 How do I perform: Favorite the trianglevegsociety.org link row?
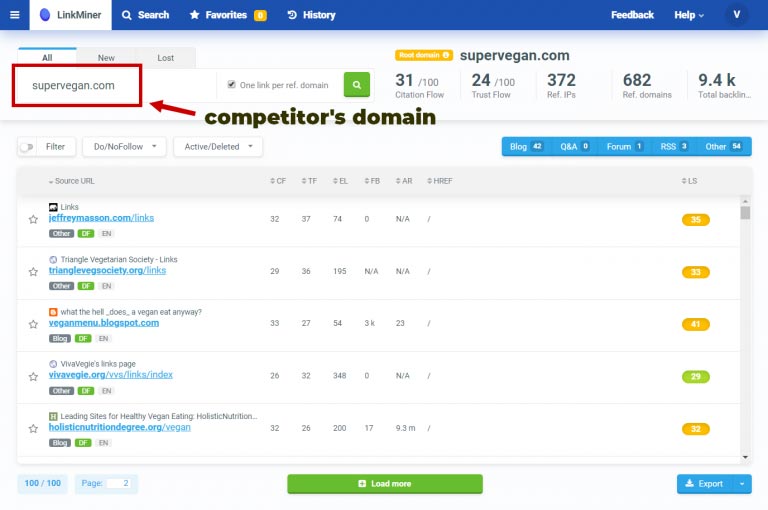33,271
